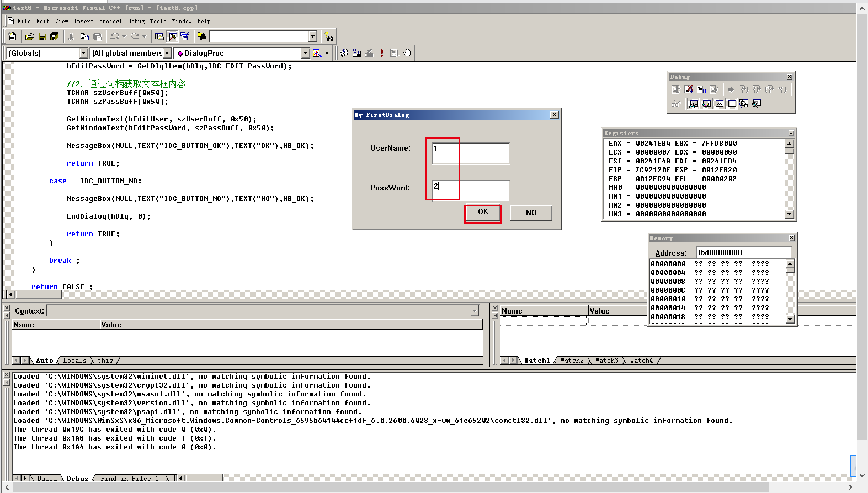Toggle the Call Stack window button

coord(744,104)
